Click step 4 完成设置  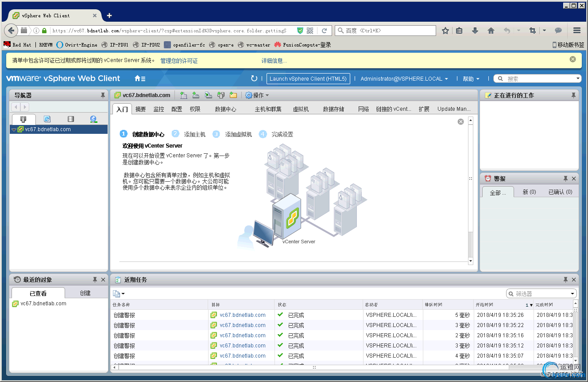click(x=276, y=134)
